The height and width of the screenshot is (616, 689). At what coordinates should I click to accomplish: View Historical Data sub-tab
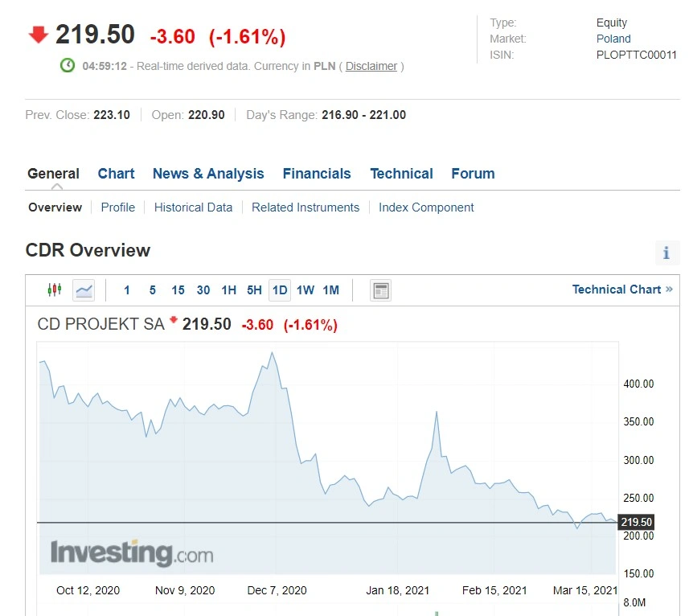193,207
